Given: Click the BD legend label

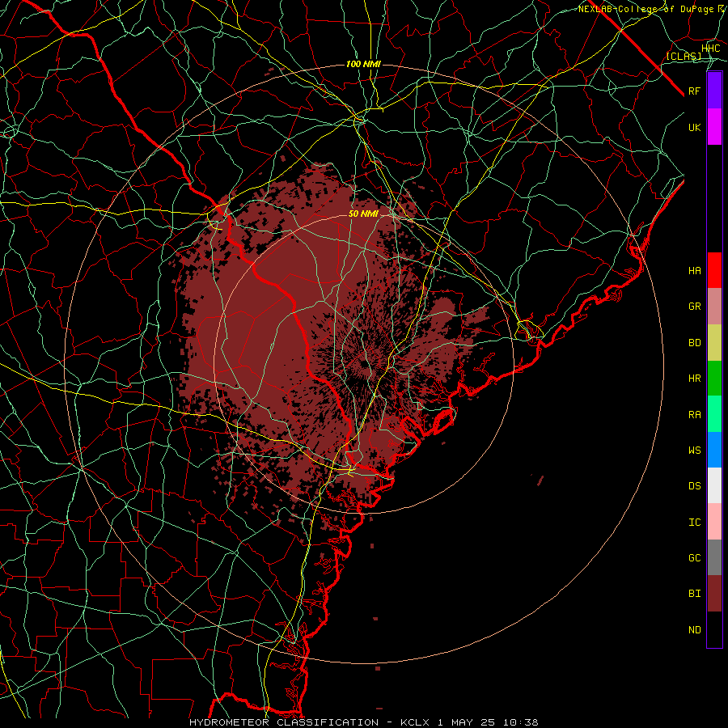Looking at the screenshot, I should 695,343.
